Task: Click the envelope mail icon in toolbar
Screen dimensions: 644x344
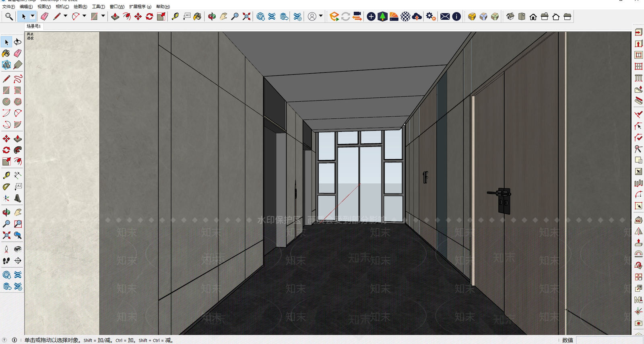Action: [445, 16]
